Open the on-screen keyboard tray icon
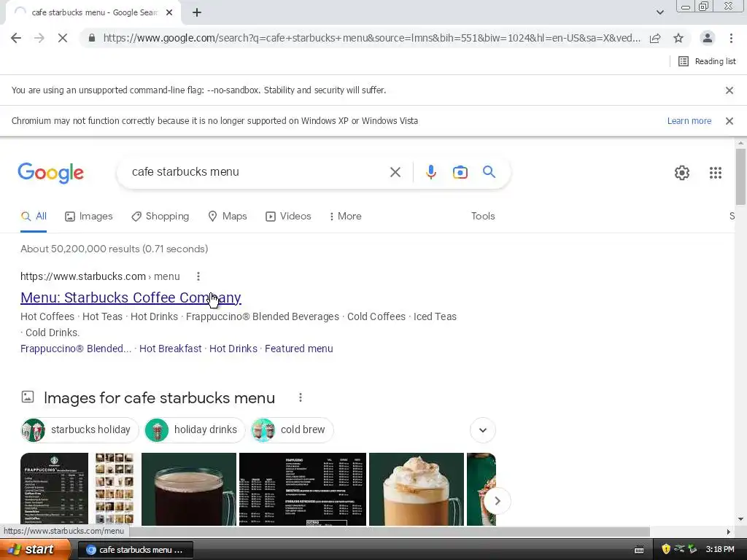This screenshot has width=747, height=560. 639,550
